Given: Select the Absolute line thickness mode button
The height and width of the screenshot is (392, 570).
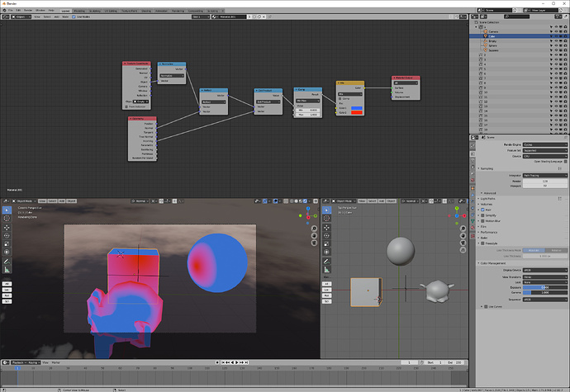Looking at the screenshot, I should 534,250.
